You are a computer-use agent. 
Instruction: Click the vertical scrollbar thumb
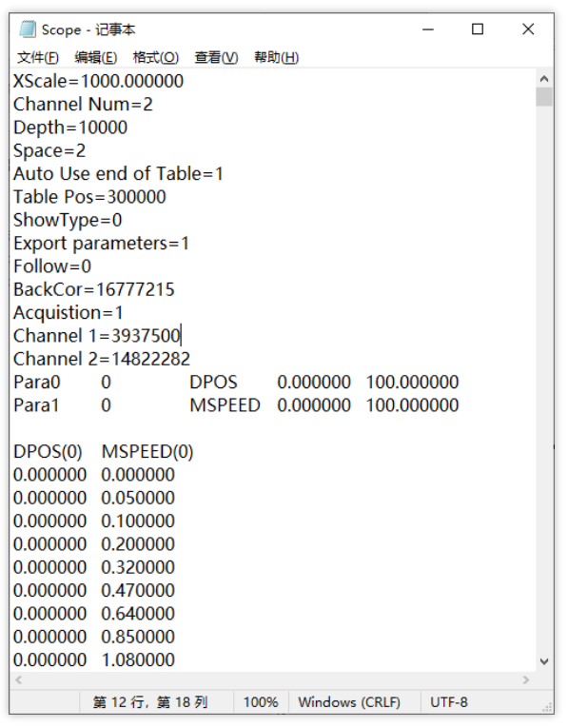point(544,97)
